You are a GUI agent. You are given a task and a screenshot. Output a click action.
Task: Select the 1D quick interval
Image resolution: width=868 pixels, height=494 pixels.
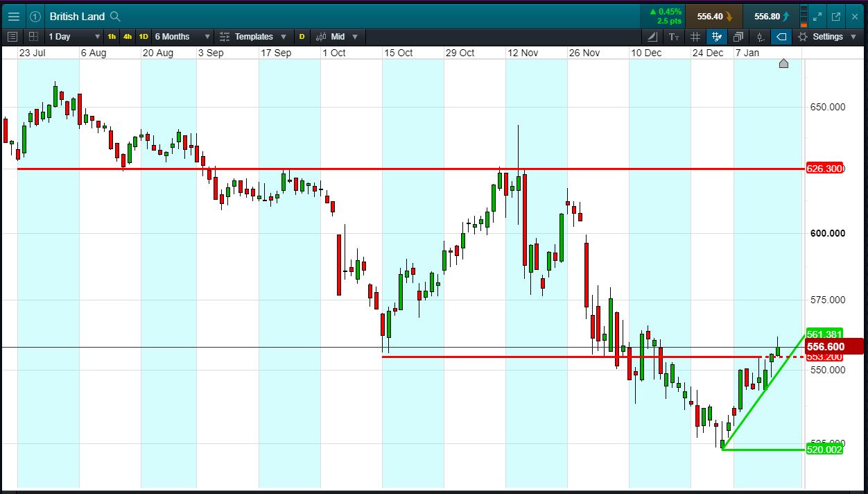click(144, 37)
